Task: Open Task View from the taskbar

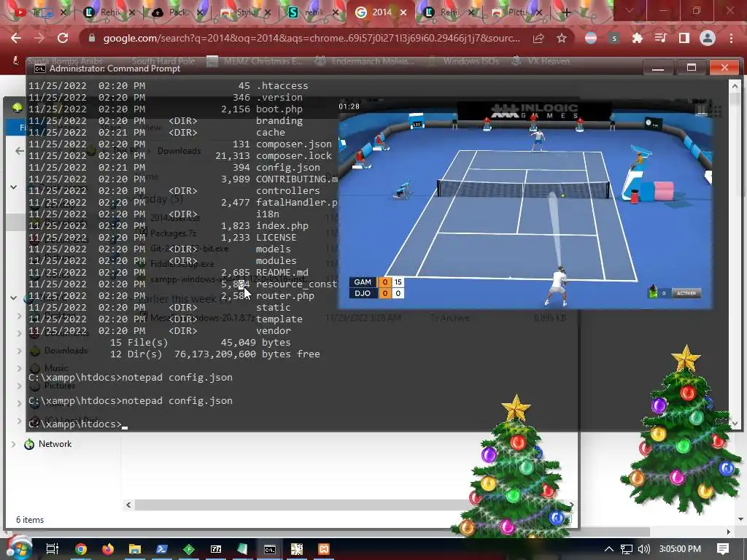Action: pyautogui.click(x=52, y=549)
